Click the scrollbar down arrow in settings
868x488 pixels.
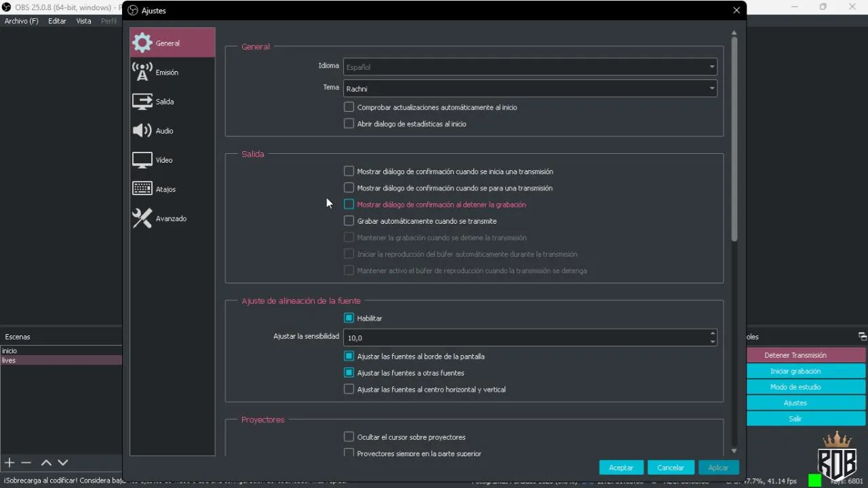(x=734, y=451)
